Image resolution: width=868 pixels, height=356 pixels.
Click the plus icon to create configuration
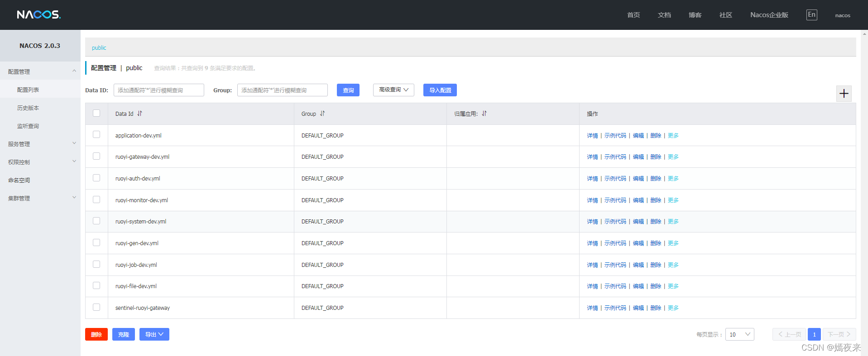click(844, 94)
